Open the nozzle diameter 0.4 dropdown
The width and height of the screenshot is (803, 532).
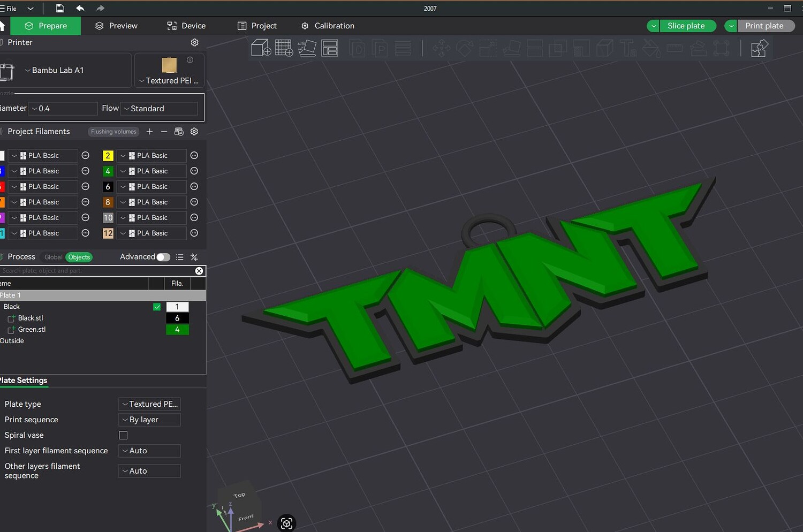click(63, 109)
